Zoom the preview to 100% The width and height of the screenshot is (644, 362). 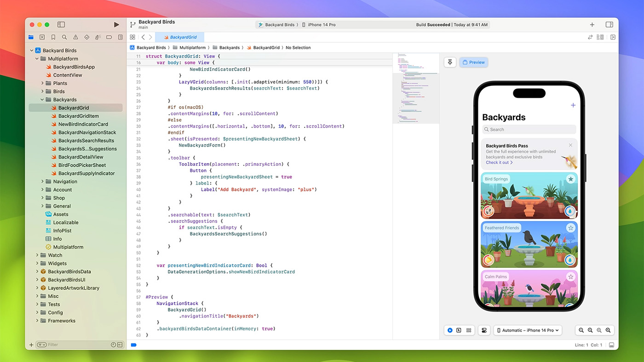[590, 330]
